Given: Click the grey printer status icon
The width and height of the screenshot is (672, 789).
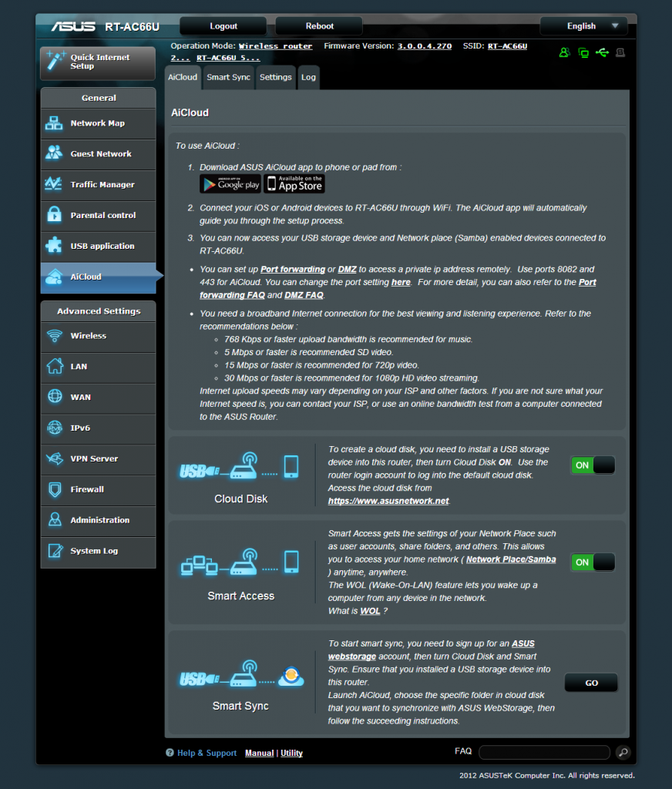Looking at the screenshot, I should tap(620, 52).
